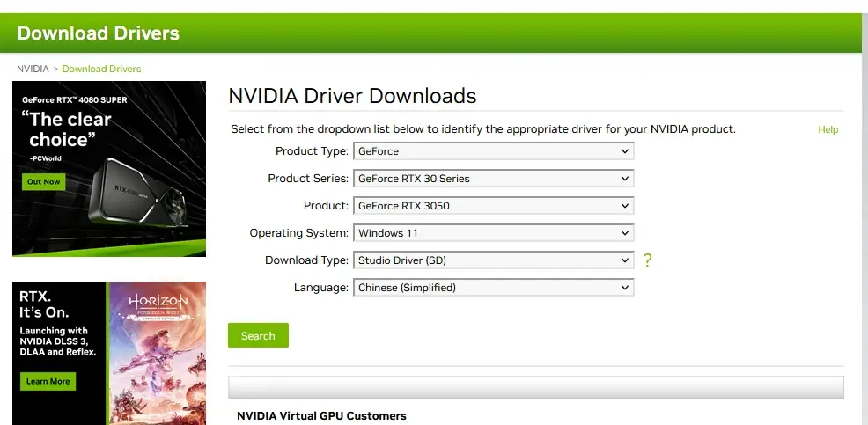Click the green Search button
The image size is (868, 425).
point(258,335)
